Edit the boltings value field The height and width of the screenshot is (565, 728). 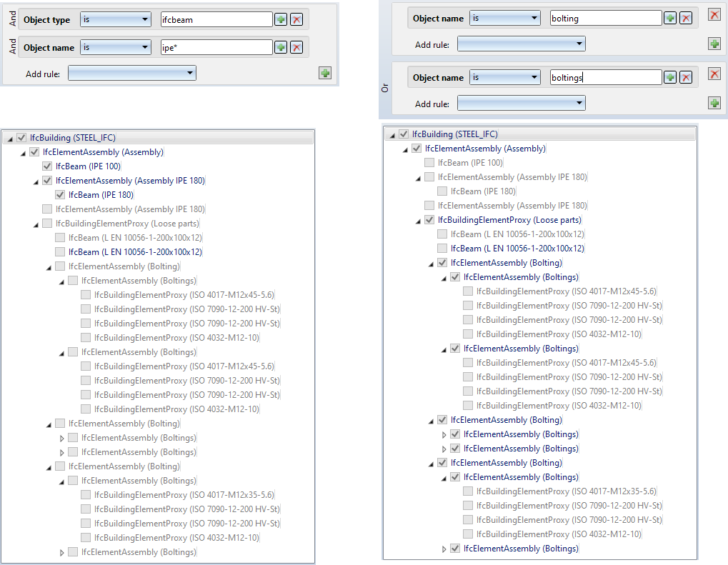(x=606, y=77)
